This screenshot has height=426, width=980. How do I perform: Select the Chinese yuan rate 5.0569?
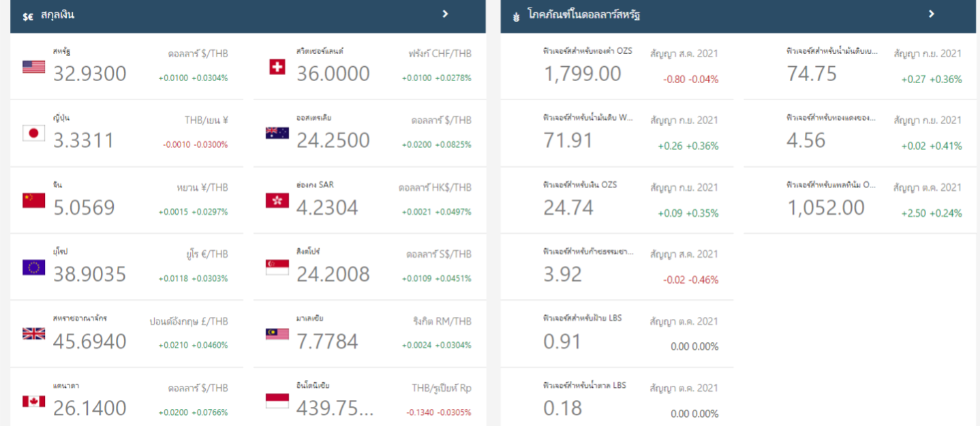(84, 207)
